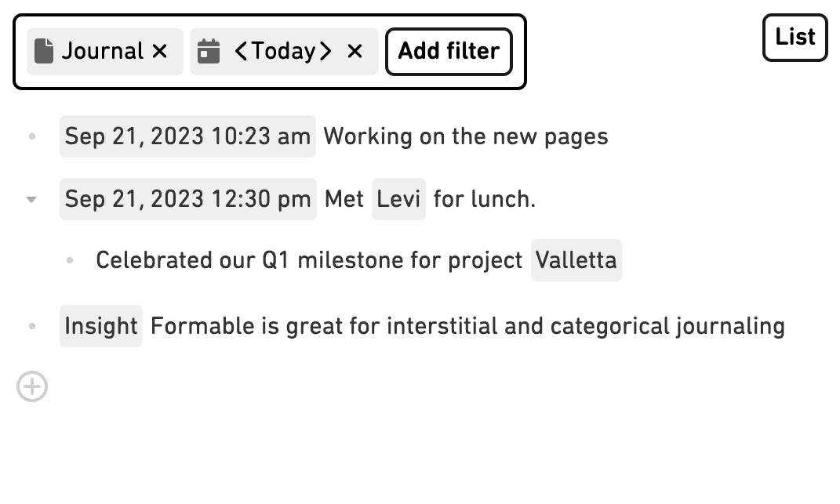Viewport: 840px width, 504px height.
Task: Open the Levi tag
Action: tap(398, 199)
